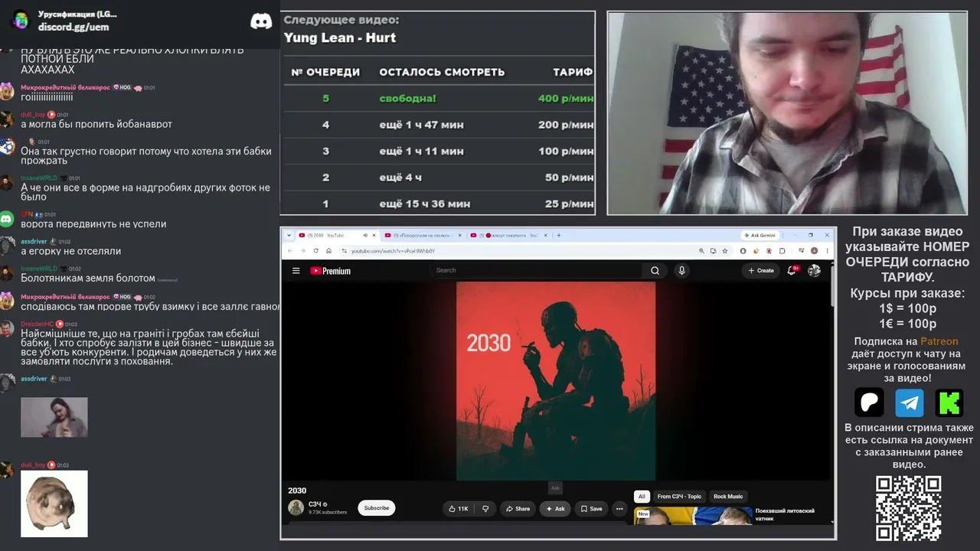Go forward in the browser

[302, 251]
